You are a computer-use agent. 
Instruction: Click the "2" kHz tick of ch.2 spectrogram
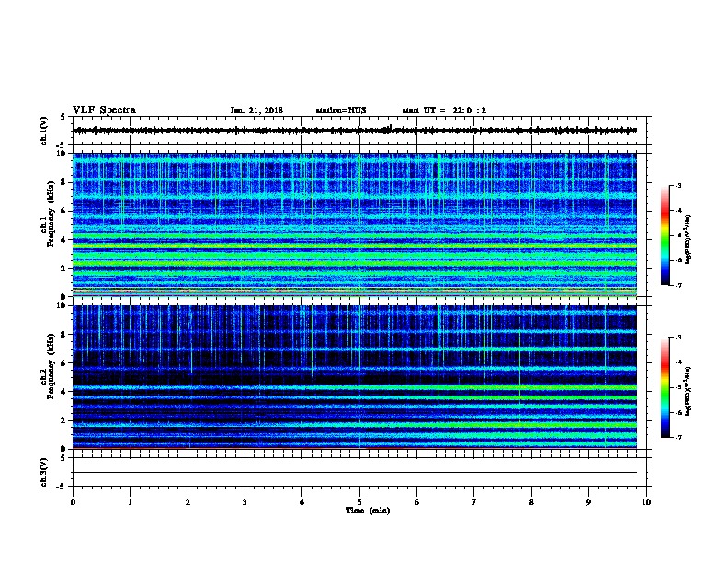pos(64,420)
